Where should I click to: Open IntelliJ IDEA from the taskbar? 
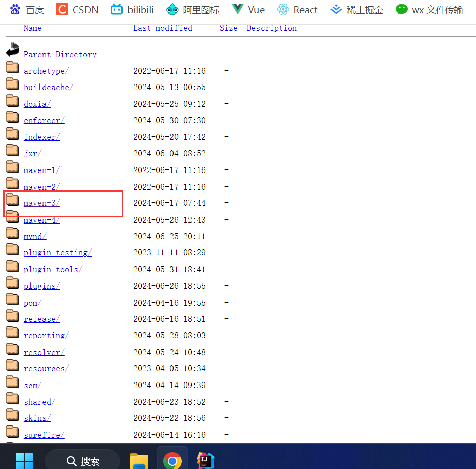tap(205, 460)
